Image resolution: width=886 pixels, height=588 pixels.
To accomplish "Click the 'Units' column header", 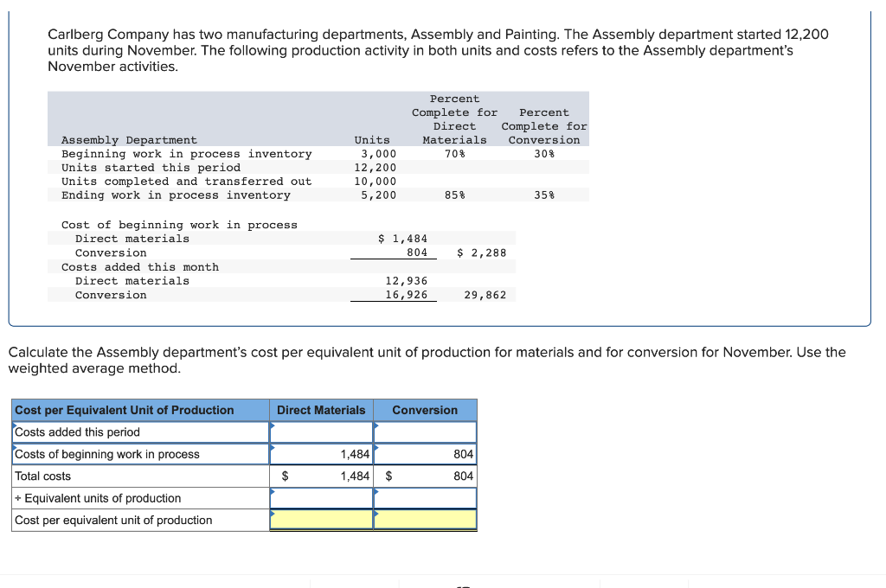I will 372,140.
